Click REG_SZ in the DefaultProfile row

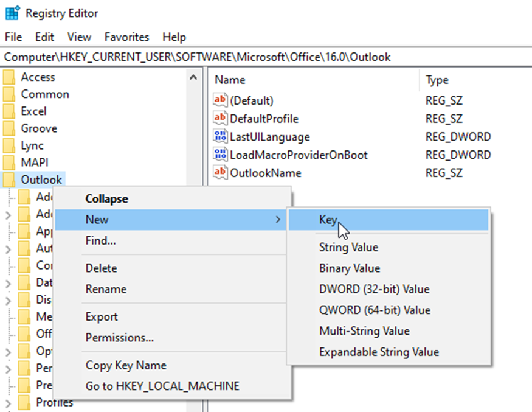coord(444,119)
